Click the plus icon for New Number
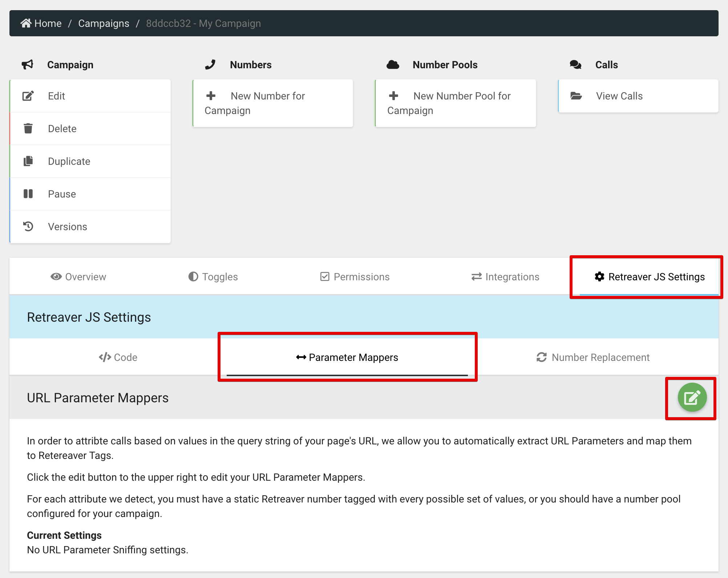 [211, 96]
